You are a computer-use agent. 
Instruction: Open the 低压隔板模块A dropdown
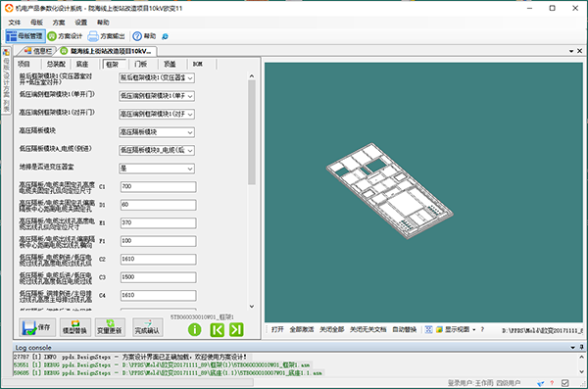pyautogui.click(x=157, y=150)
